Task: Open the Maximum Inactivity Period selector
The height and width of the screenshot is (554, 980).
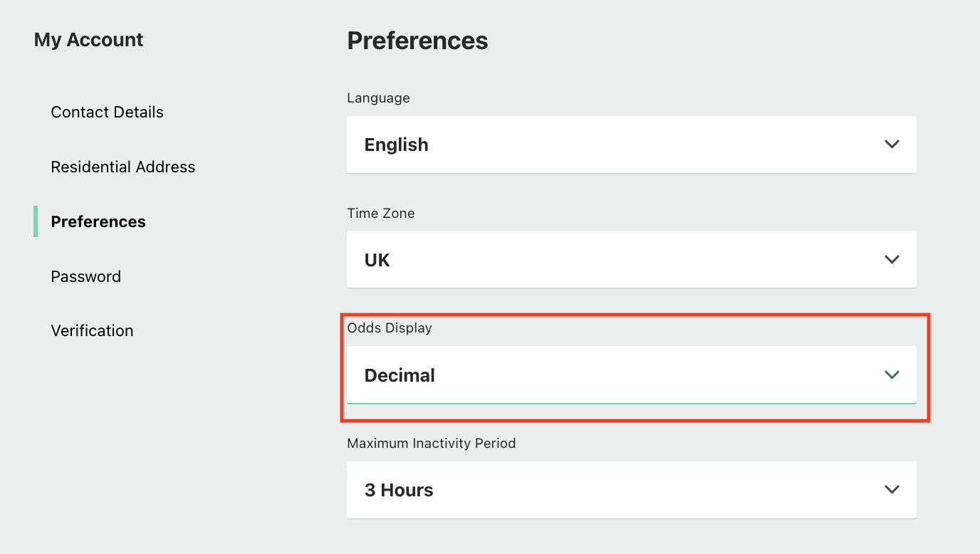Action: (x=631, y=489)
